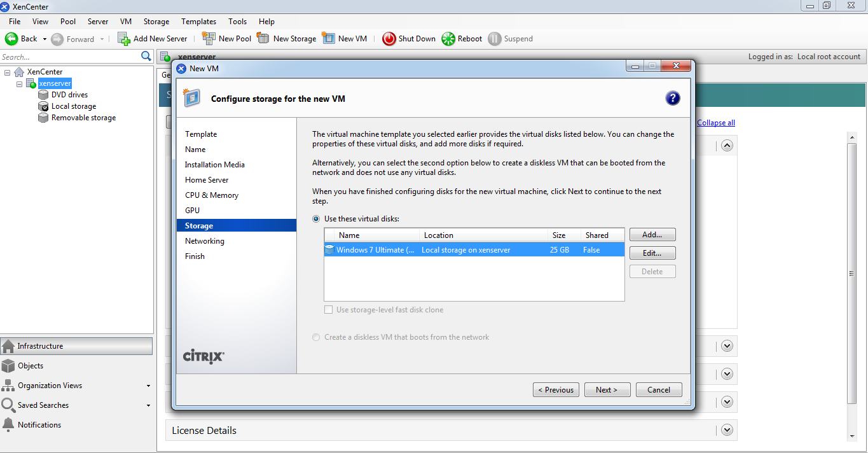
Task: Click the New Pool toolbar icon
Action: coord(209,39)
